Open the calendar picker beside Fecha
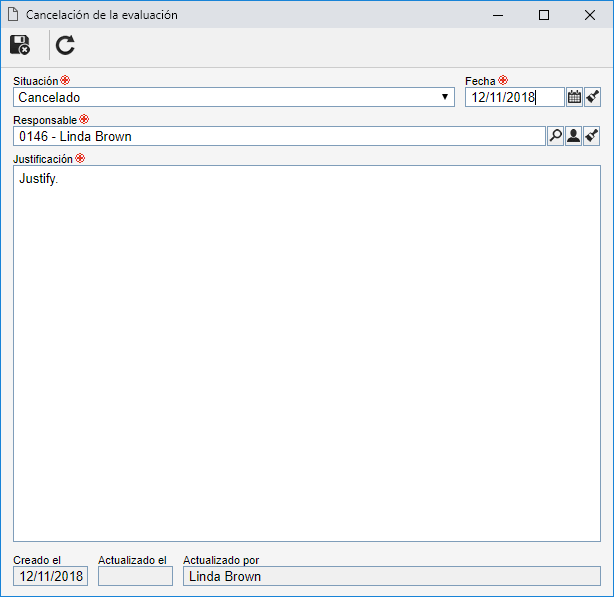 [574, 97]
